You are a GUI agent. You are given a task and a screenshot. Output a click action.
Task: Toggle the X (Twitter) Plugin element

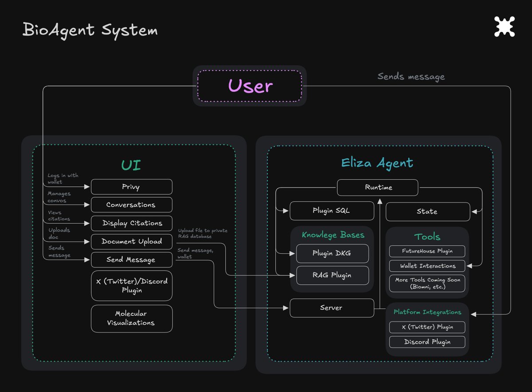point(427,327)
